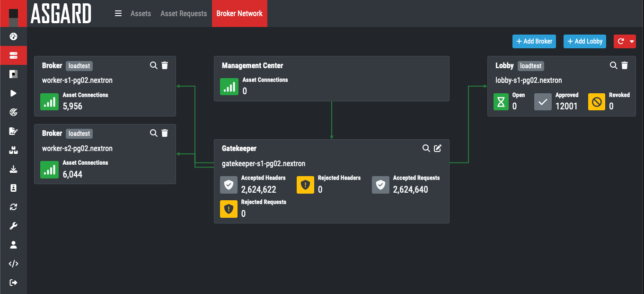
Task: Delete the Lobby using trash icon
Action: tap(625, 65)
